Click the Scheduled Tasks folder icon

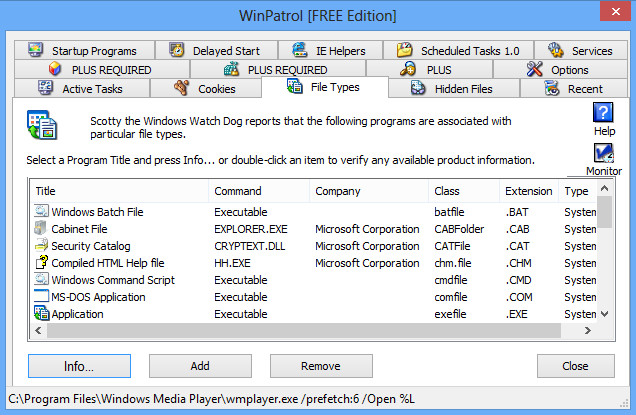click(404, 50)
